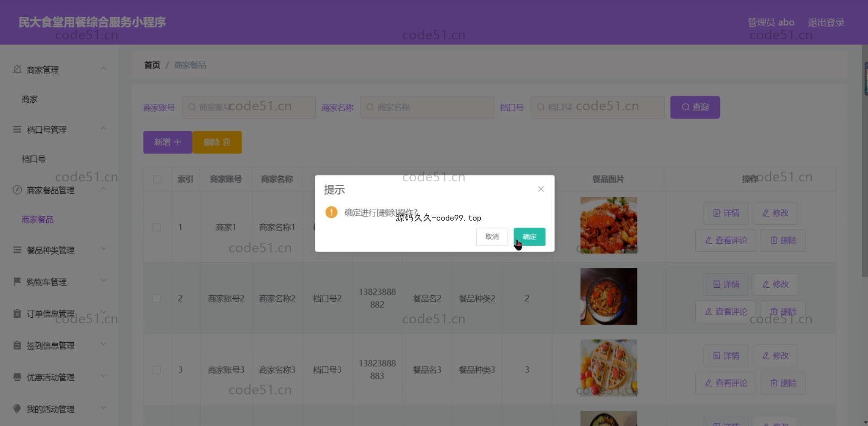This screenshot has height=426, width=868.
Task: Focus the 商家账号 search field
Action: [249, 107]
